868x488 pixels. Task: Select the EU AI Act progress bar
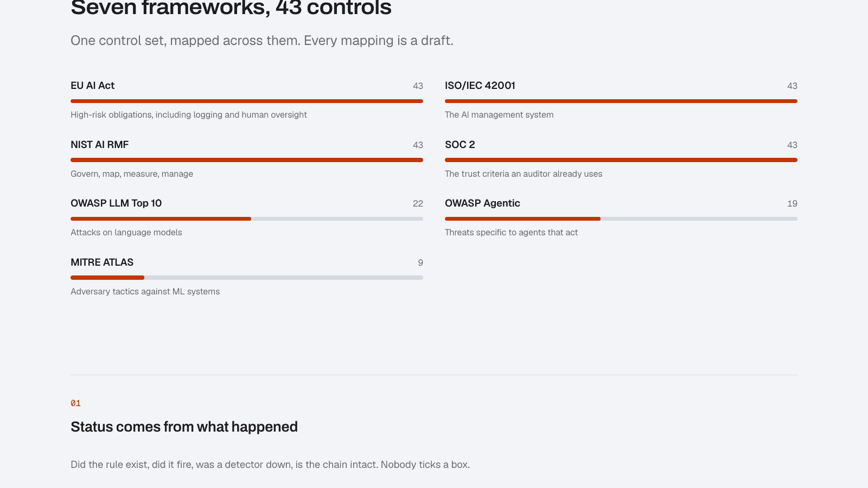coord(247,101)
